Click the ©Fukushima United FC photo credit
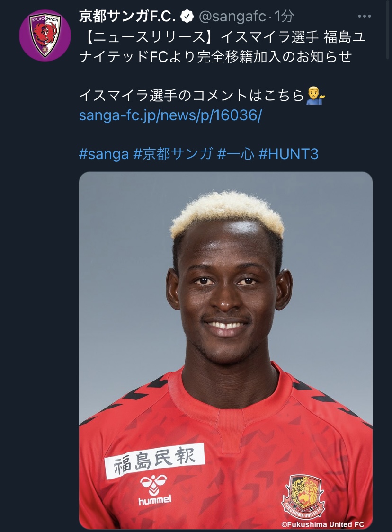Image resolution: width=392 pixels, height=532 pixels. point(322,524)
